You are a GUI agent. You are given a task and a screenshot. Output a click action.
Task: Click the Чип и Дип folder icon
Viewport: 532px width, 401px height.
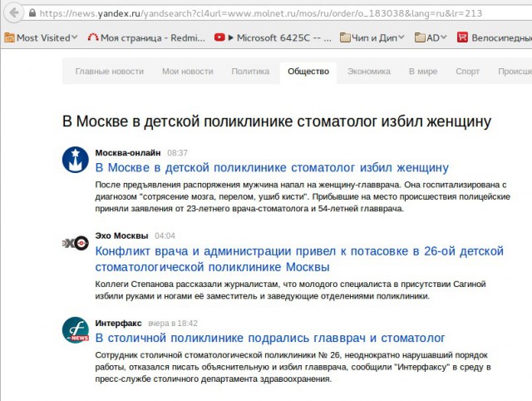[345, 37]
